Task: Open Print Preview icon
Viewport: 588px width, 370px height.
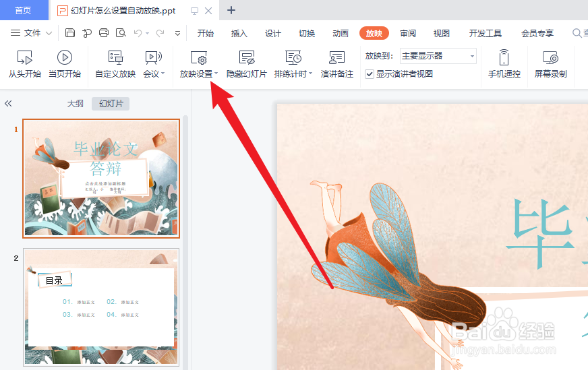Action: pos(121,33)
